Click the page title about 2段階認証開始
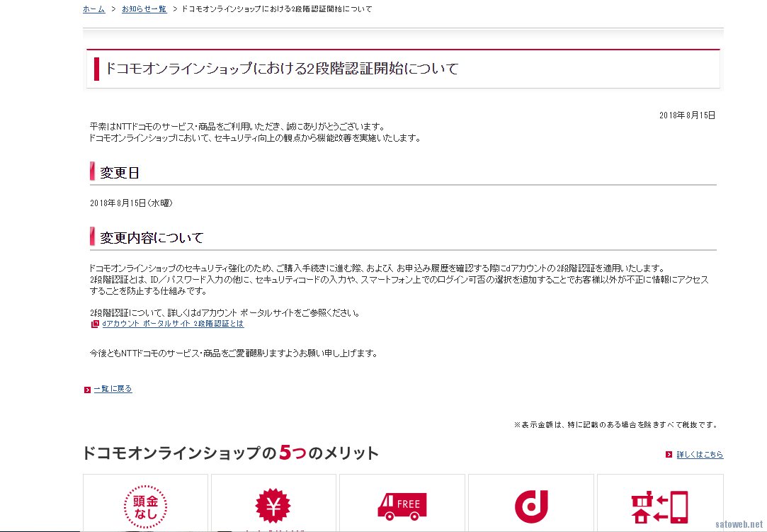 click(282, 69)
